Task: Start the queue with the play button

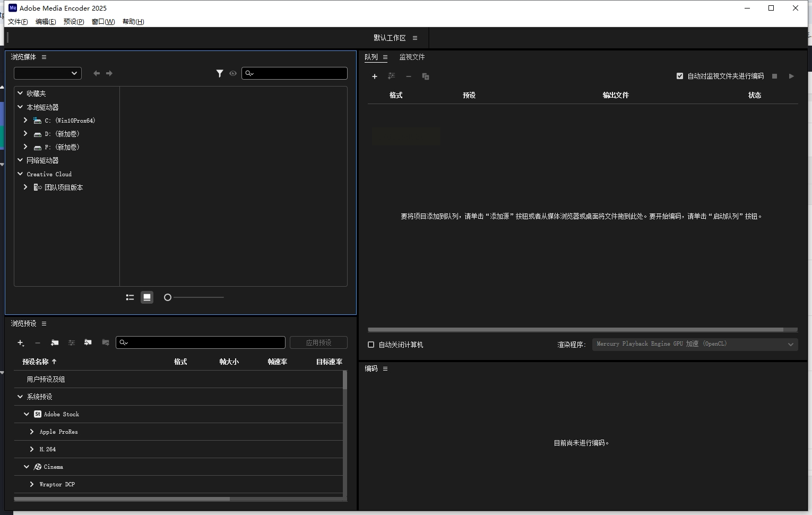Action: (791, 76)
